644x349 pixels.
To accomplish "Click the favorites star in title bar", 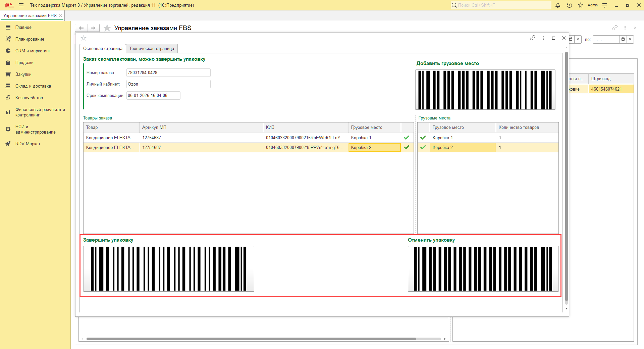I will click(x=581, y=5).
